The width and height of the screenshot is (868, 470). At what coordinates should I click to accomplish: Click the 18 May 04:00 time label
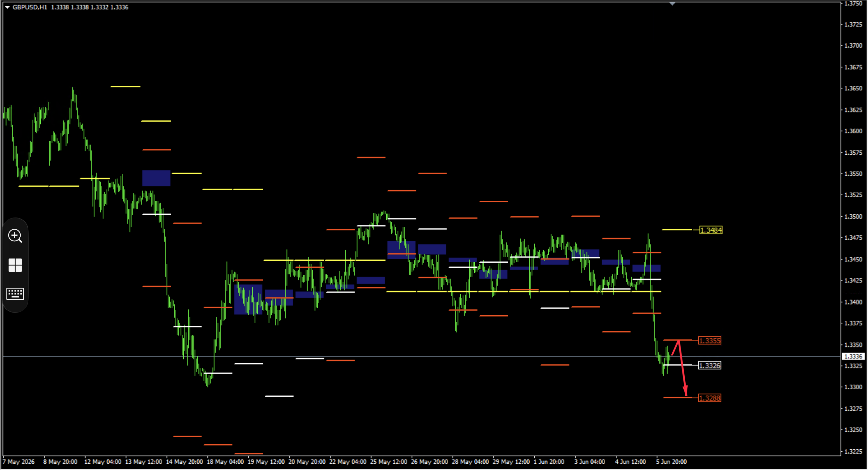click(225, 462)
